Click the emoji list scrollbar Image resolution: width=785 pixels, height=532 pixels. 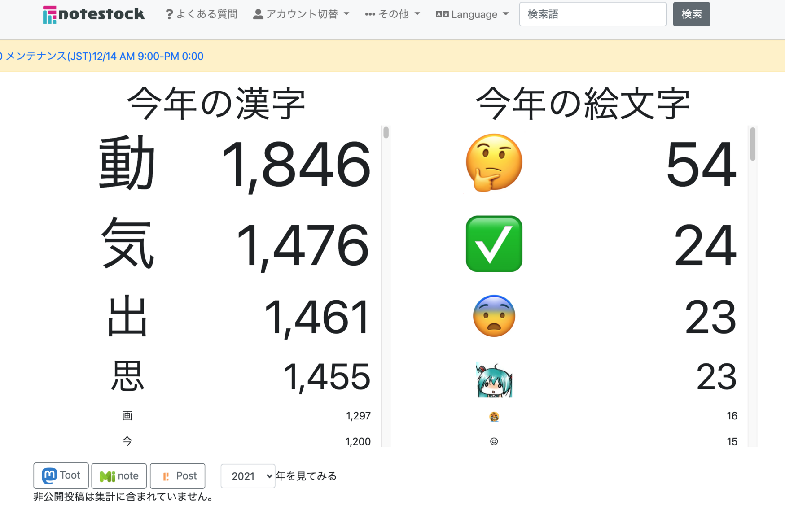753,144
